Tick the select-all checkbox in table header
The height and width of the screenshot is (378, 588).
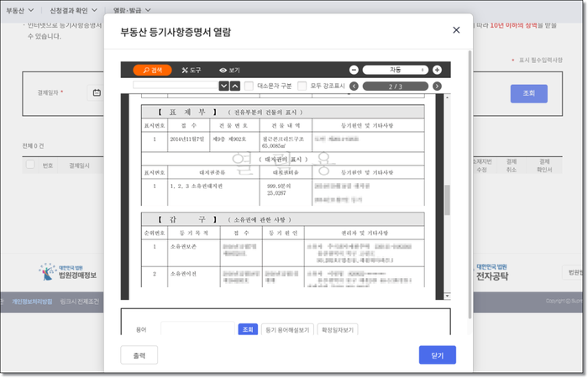pos(30,165)
